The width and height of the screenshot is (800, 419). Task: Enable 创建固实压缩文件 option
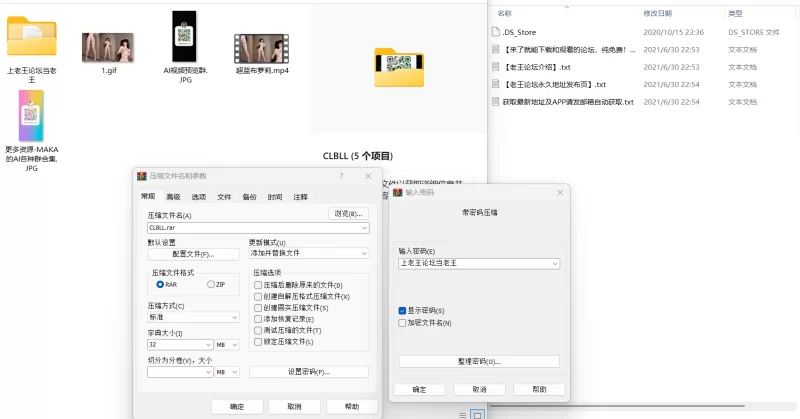(x=258, y=308)
